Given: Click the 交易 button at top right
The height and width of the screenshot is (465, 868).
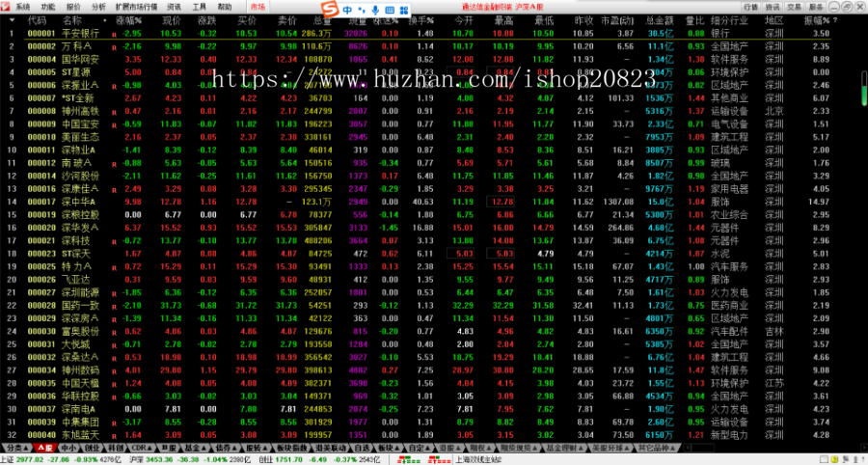Looking at the screenshot, I should [x=794, y=7].
